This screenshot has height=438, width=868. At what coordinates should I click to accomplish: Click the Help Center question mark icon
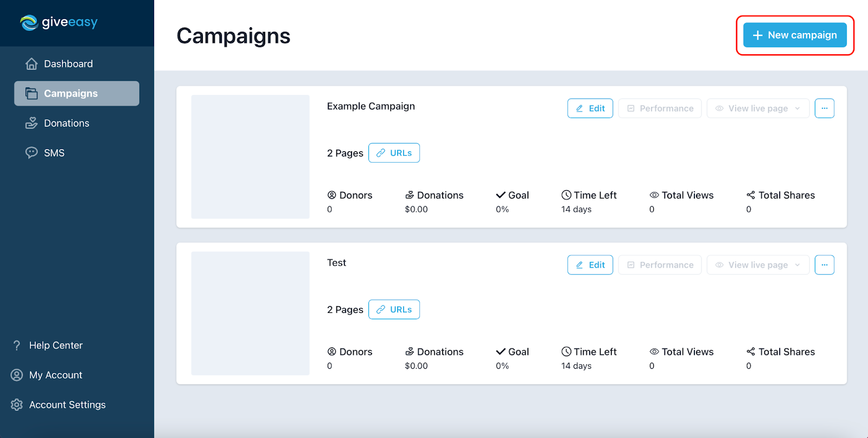point(17,345)
